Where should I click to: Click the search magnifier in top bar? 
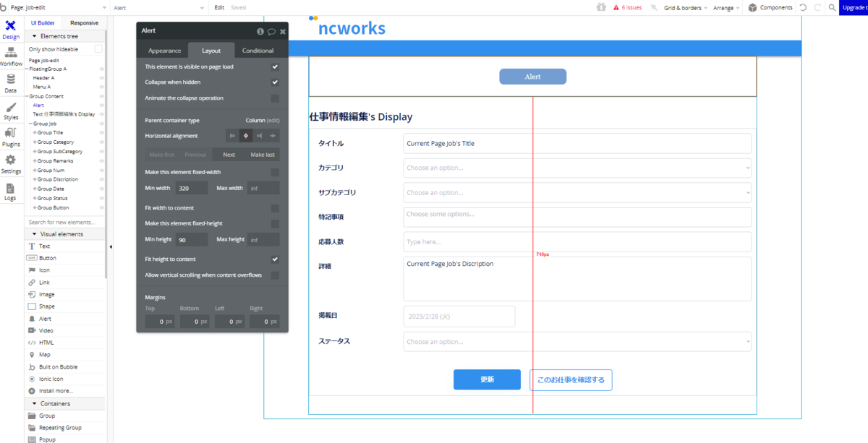(832, 7)
